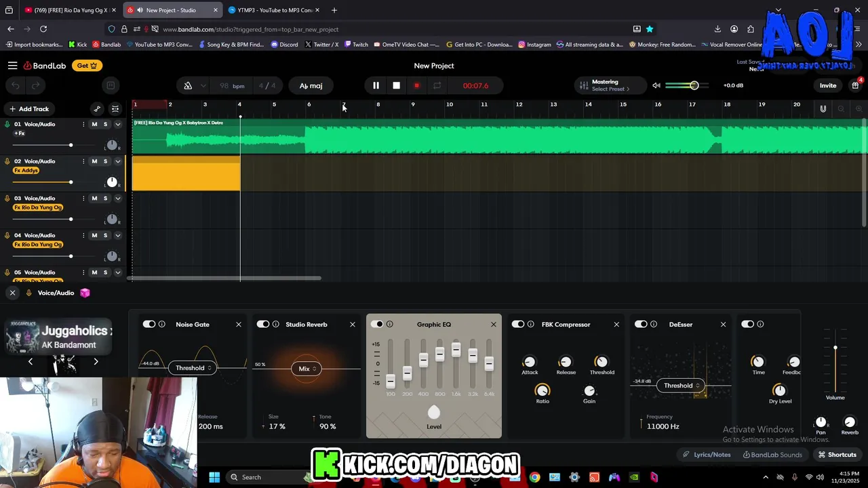Viewport: 868px width, 488px height.
Task: Toggle the metronome icon
Action: [188, 85]
